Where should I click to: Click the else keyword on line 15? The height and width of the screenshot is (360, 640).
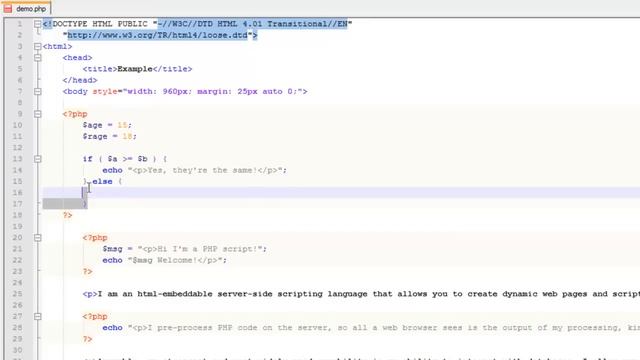coord(102,182)
